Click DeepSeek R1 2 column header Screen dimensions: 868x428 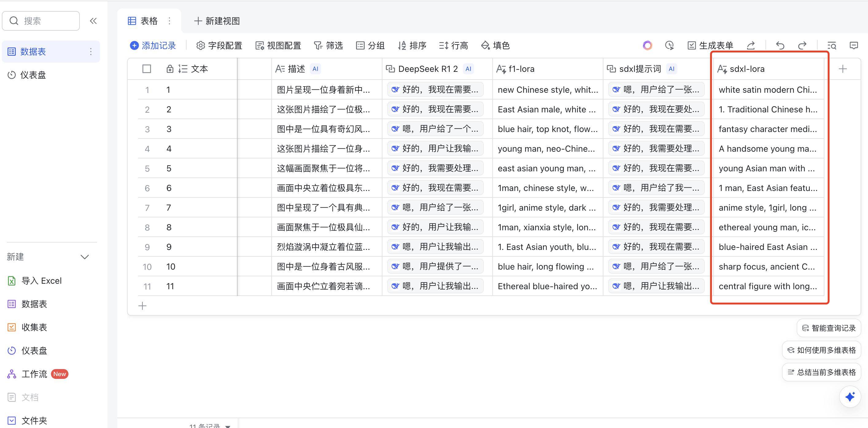tap(437, 69)
